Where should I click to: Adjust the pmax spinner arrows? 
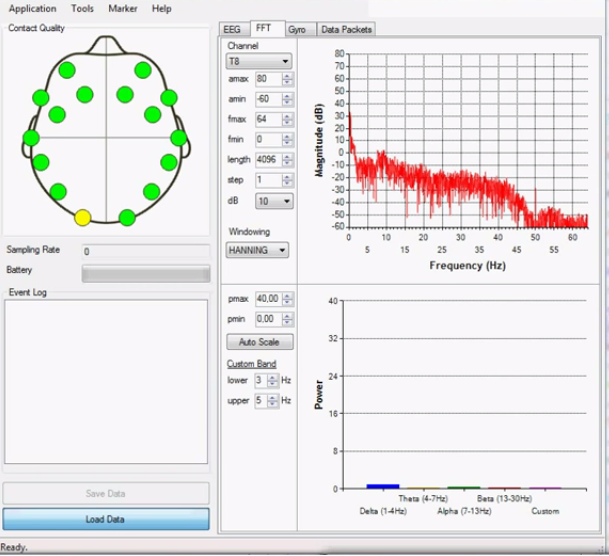pos(287,299)
